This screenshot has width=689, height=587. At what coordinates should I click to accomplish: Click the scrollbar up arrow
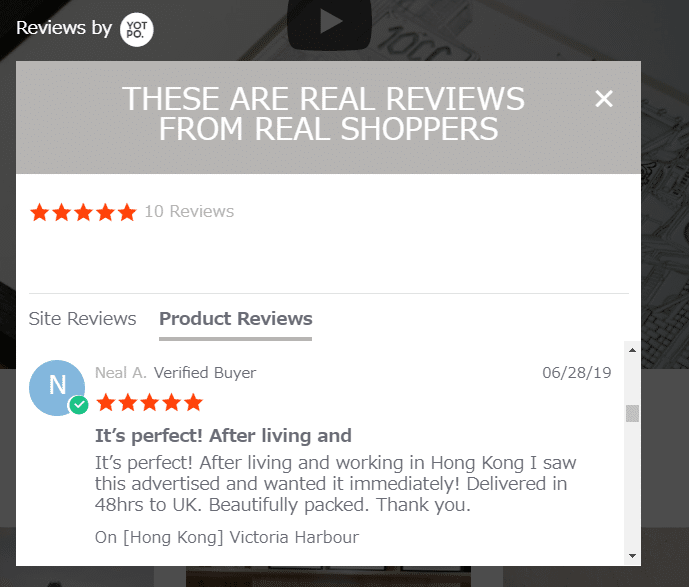click(632, 350)
